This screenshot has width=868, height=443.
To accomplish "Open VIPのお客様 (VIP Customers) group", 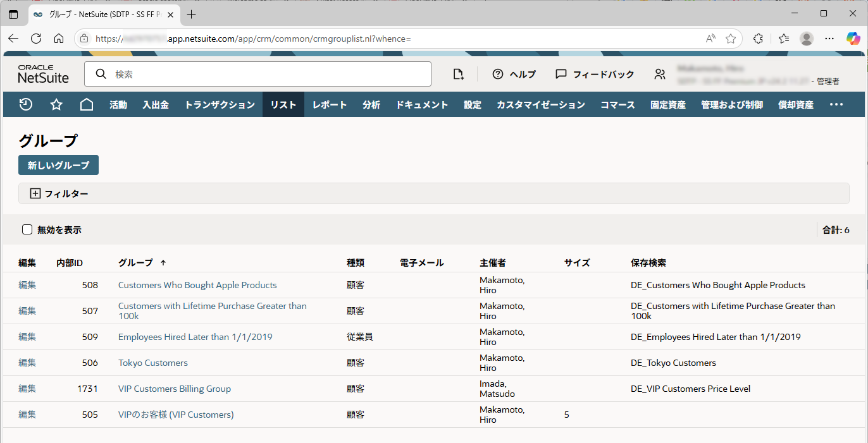I will pos(176,415).
